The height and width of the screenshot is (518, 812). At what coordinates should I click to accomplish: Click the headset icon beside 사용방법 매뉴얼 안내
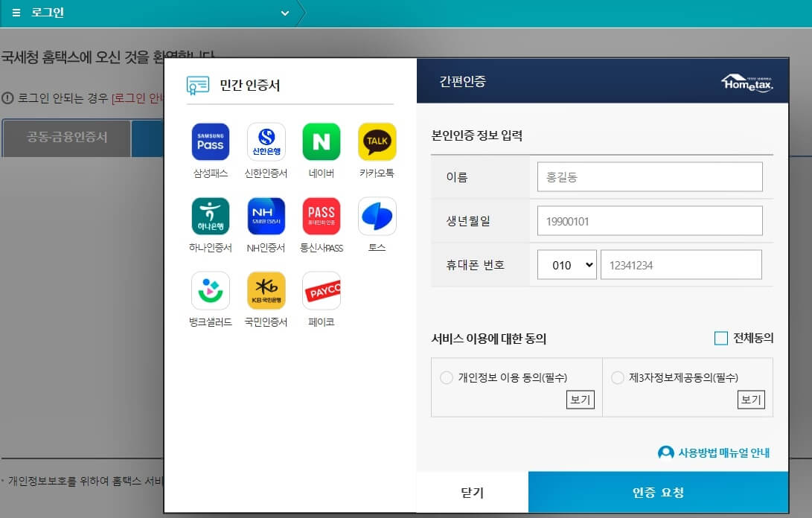coord(665,453)
